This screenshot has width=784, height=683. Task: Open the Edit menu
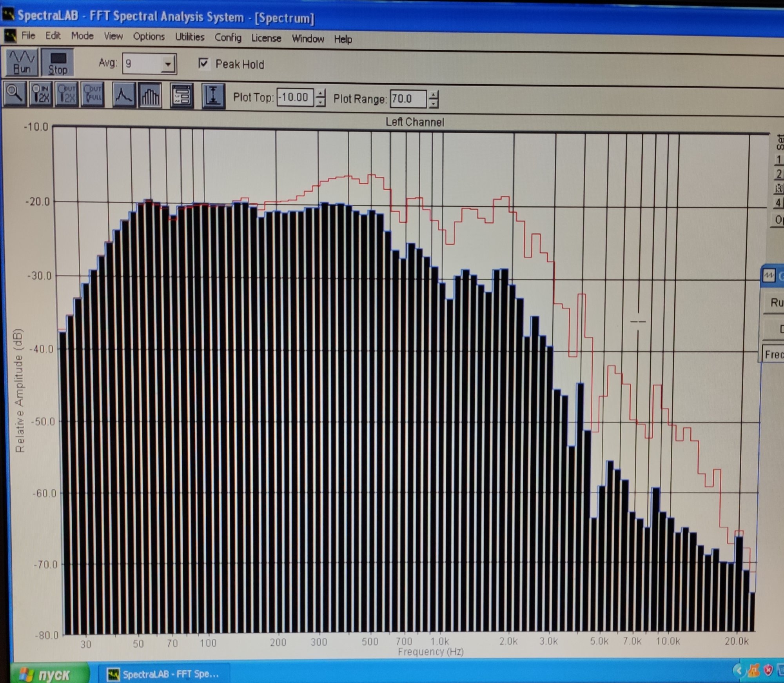click(x=53, y=36)
